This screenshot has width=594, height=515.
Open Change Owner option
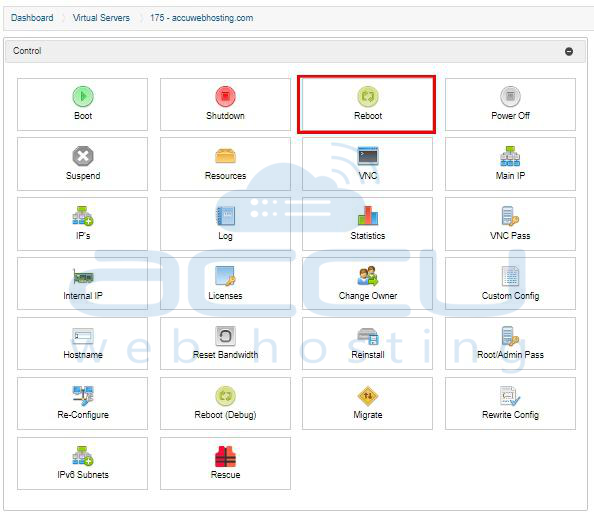point(367,283)
